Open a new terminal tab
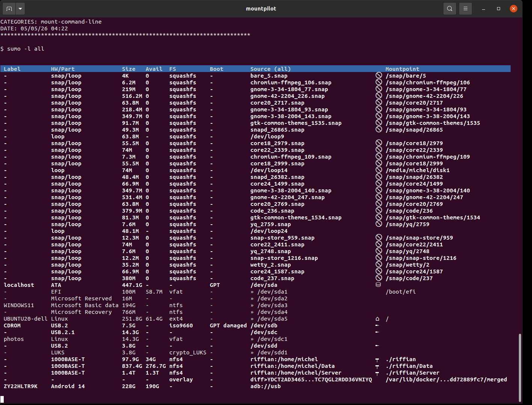 coord(9,9)
